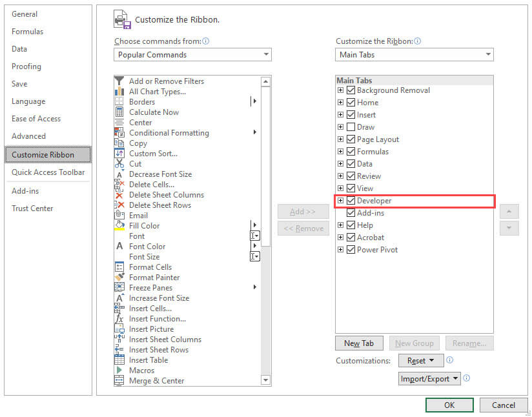Select Proofing in the left sidebar
Screen dimensions: 532x417
click(26, 66)
